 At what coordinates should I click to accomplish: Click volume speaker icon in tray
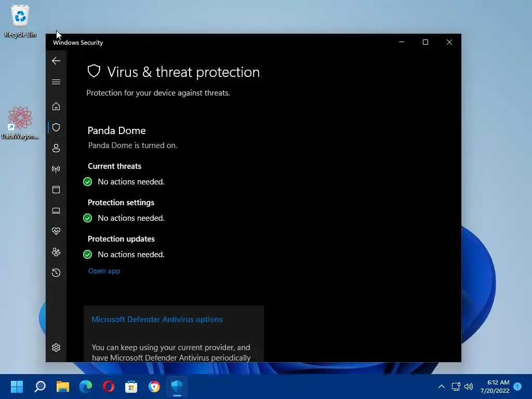(469, 387)
